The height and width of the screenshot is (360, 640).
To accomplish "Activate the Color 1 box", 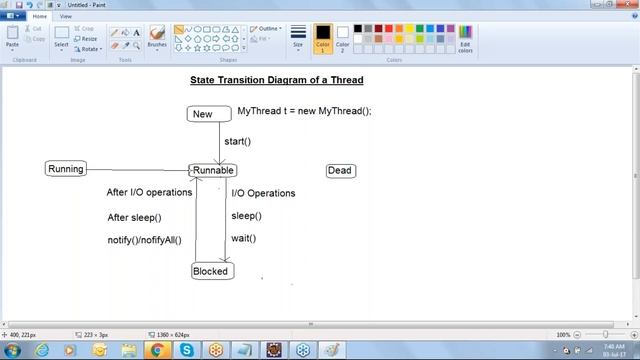I will 323,39.
